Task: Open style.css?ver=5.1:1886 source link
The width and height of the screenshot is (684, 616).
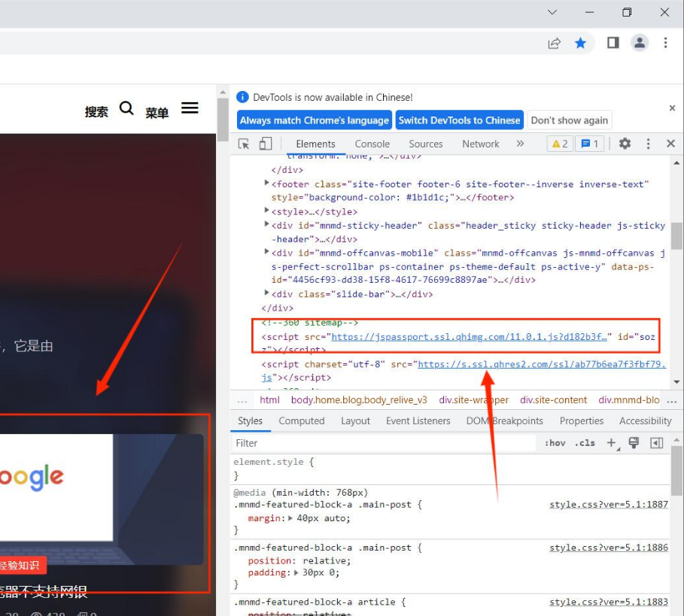Action: coord(609,548)
